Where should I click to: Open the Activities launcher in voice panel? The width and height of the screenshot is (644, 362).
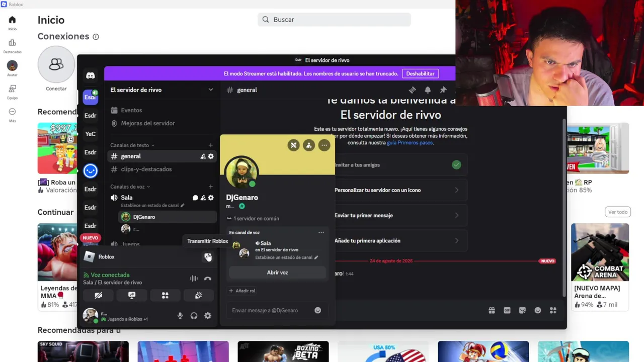(165, 296)
